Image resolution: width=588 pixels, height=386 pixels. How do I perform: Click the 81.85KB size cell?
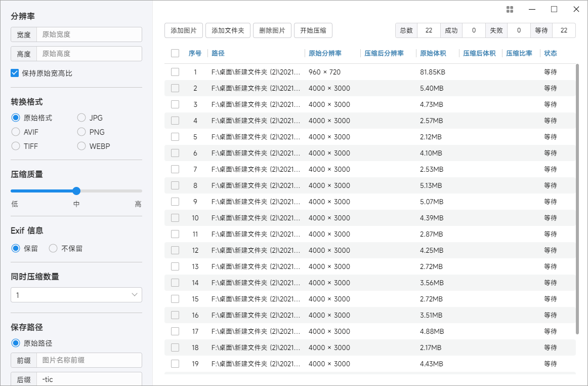point(433,72)
